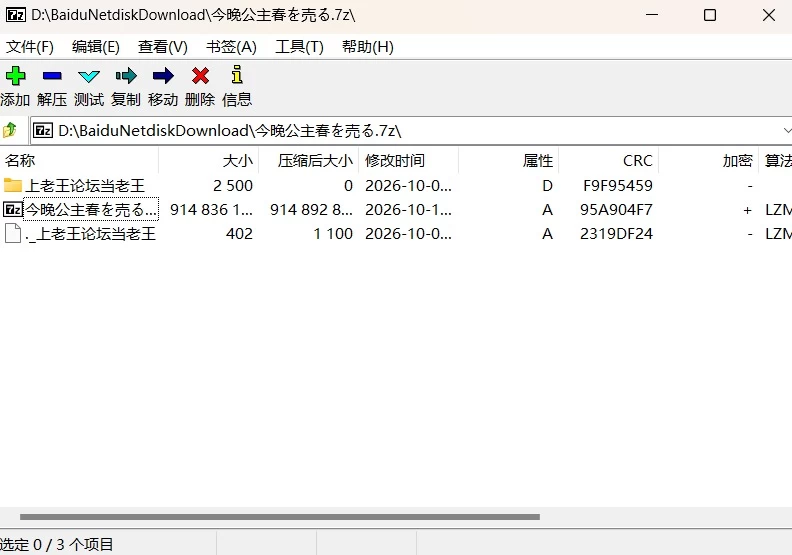Click packed size 914 892 8...
The image size is (792, 555).
[311, 210]
